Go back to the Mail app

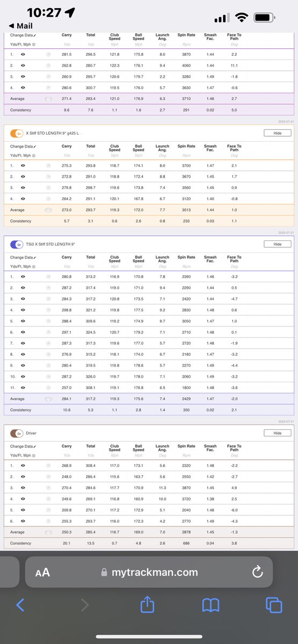[x=21, y=25]
